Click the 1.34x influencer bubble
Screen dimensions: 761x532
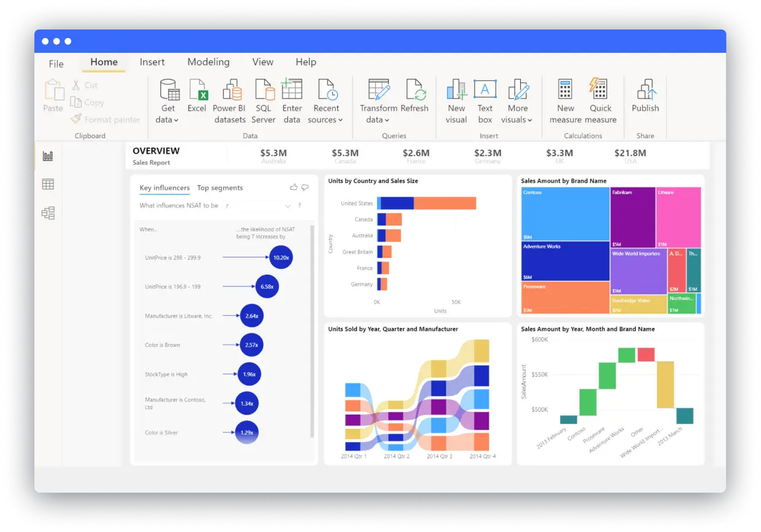point(247,404)
